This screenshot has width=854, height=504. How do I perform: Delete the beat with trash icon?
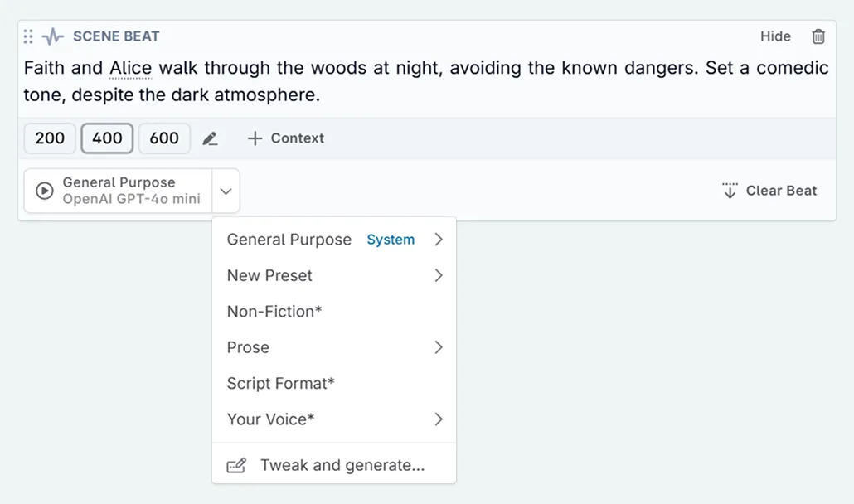818,36
